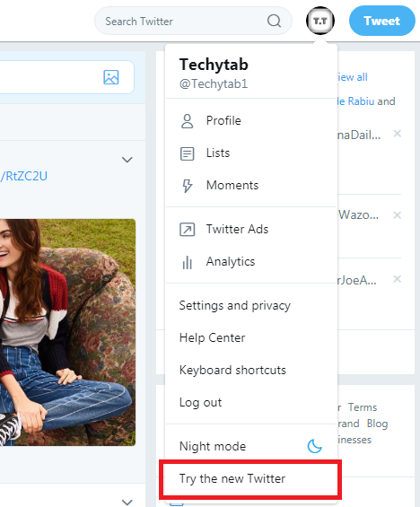Click the @Techytab1 handle

(x=214, y=84)
